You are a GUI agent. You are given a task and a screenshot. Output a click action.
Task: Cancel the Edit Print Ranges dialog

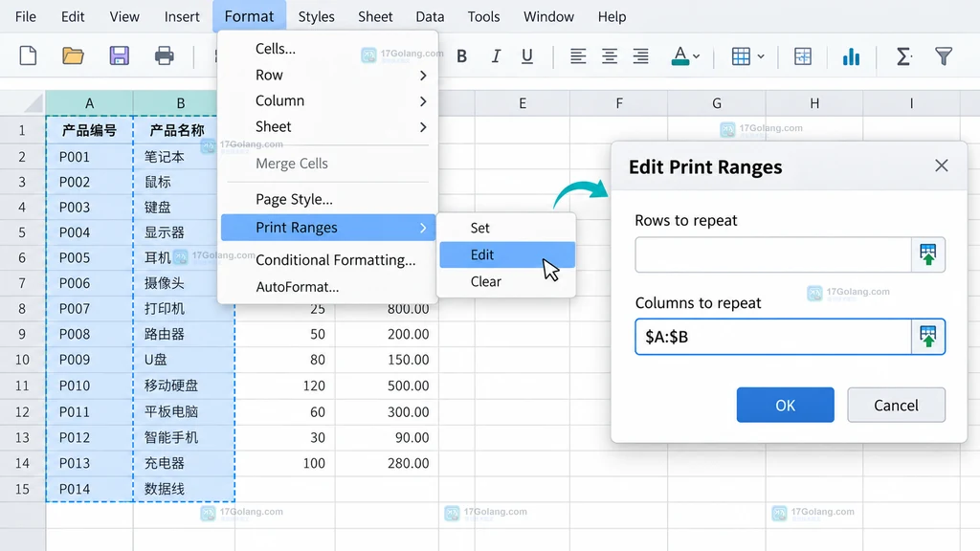[x=896, y=405]
